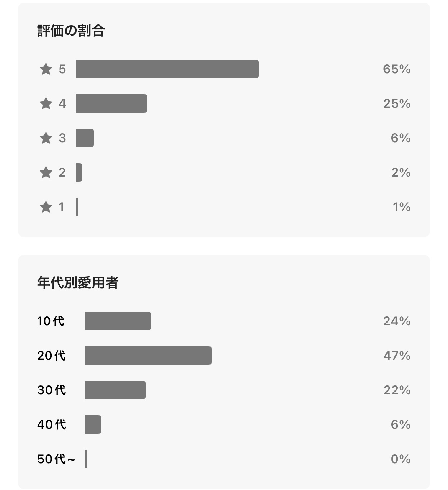
Task: Select the 10代 age group bar
Action: point(118,321)
